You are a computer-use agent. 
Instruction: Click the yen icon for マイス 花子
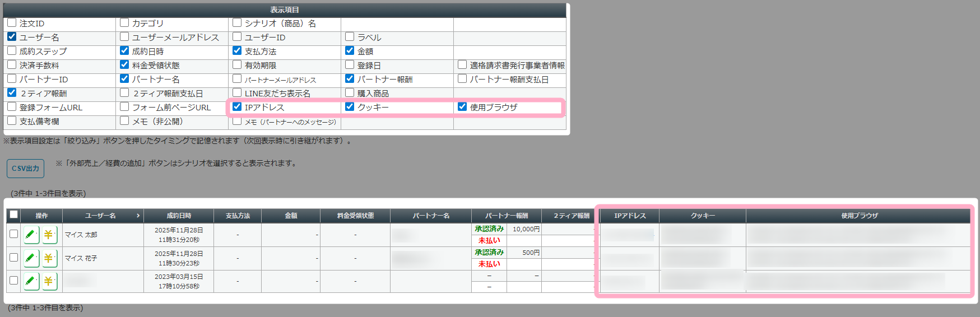[49, 258]
